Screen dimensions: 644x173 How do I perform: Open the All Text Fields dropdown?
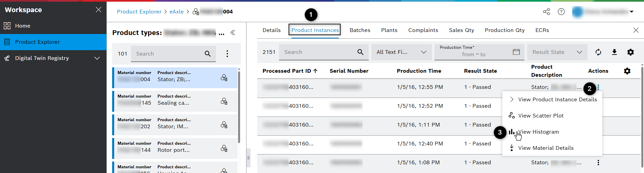pos(401,52)
